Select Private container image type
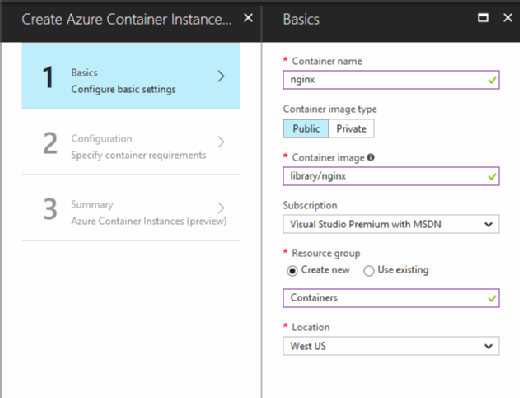 (351, 129)
